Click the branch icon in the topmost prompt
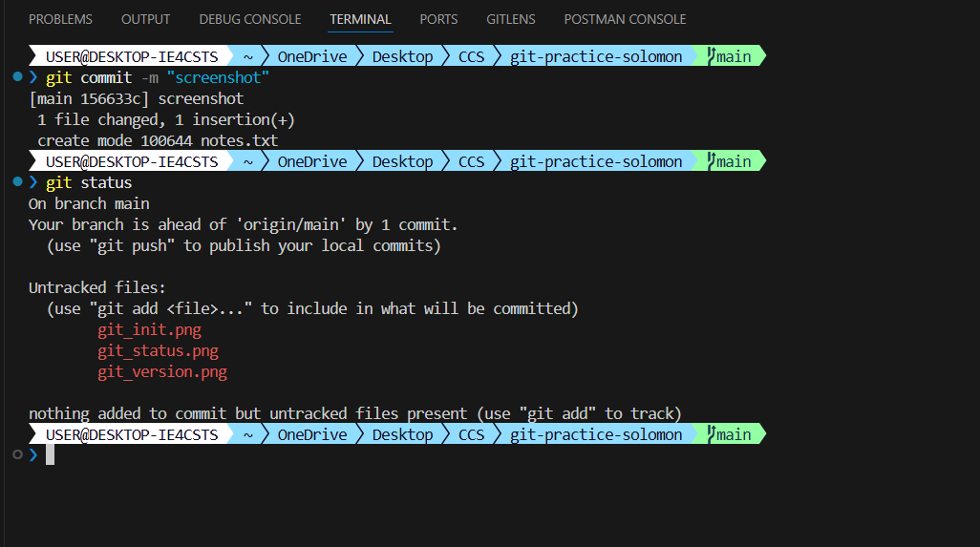 click(x=711, y=56)
